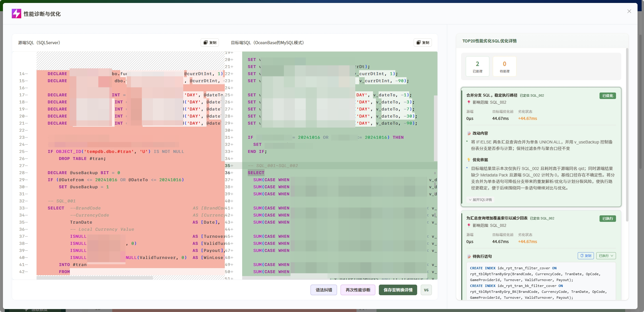The height and width of the screenshot is (312, 644).
Task: Click the 语法纠错 button
Action: tap(323, 290)
